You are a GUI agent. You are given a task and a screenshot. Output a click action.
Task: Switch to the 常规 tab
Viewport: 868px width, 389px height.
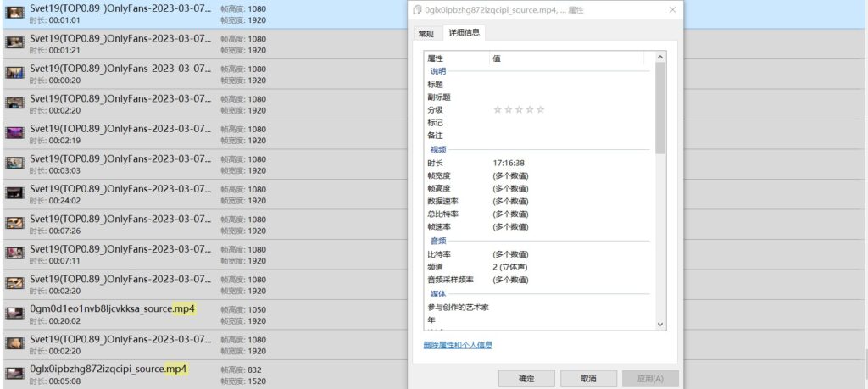(425, 33)
